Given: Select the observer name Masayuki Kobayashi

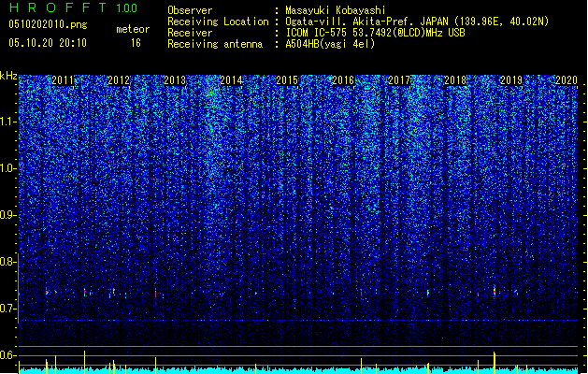Looking at the screenshot, I should coord(336,10).
